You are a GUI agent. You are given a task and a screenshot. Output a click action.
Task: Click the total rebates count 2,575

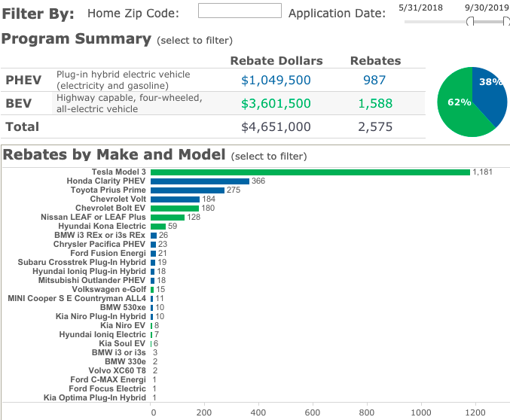[x=375, y=126]
